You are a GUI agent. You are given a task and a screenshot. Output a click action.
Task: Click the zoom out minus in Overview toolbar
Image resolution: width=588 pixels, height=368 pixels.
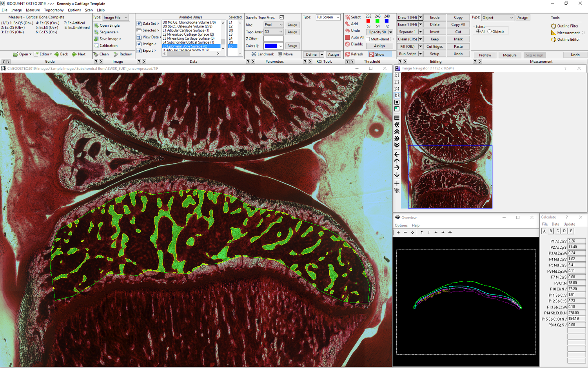(405, 232)
